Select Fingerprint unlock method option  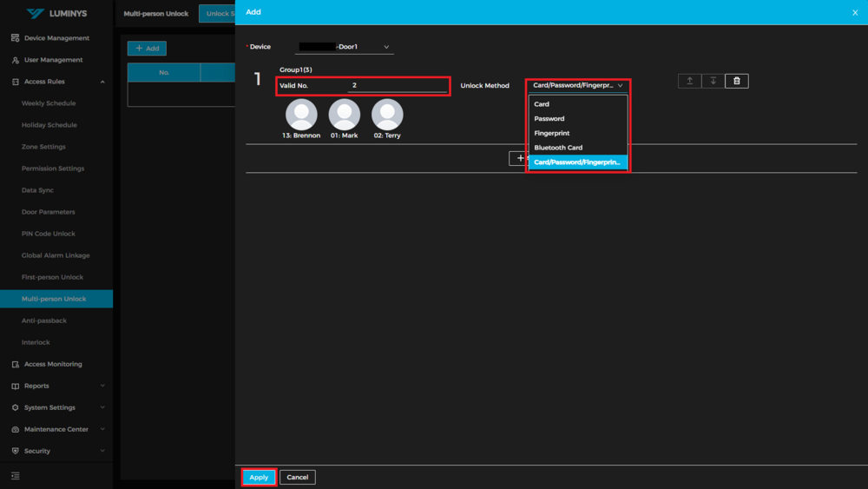[552, 133]
